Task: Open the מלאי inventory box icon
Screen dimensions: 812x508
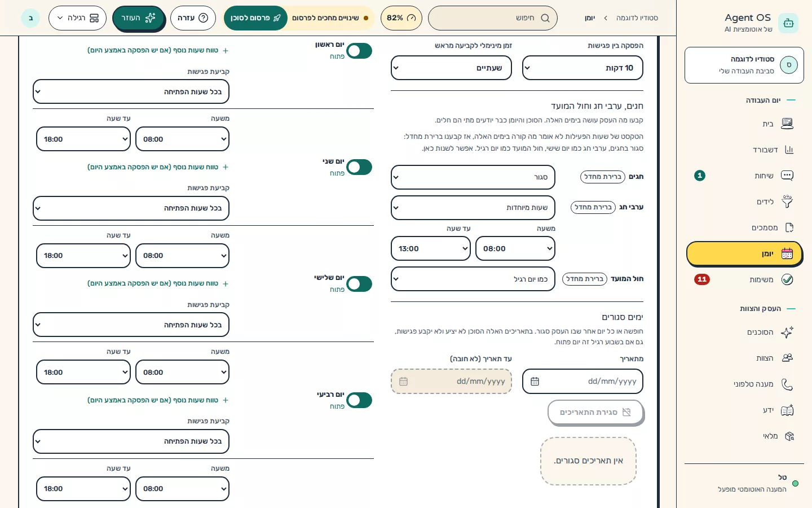Action: pos(789,436)
